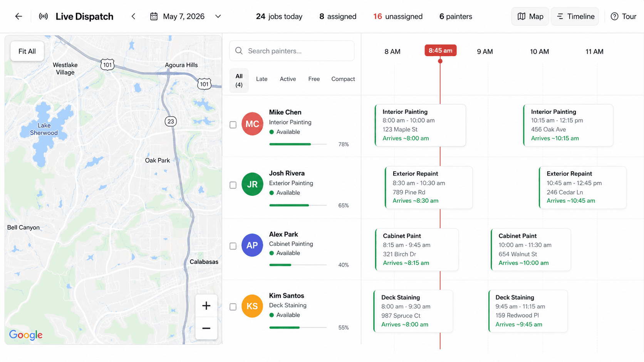The height and width of the screenshot is (362, 644).
Task: Click the search magnifier icon
Action: point(239,51)
